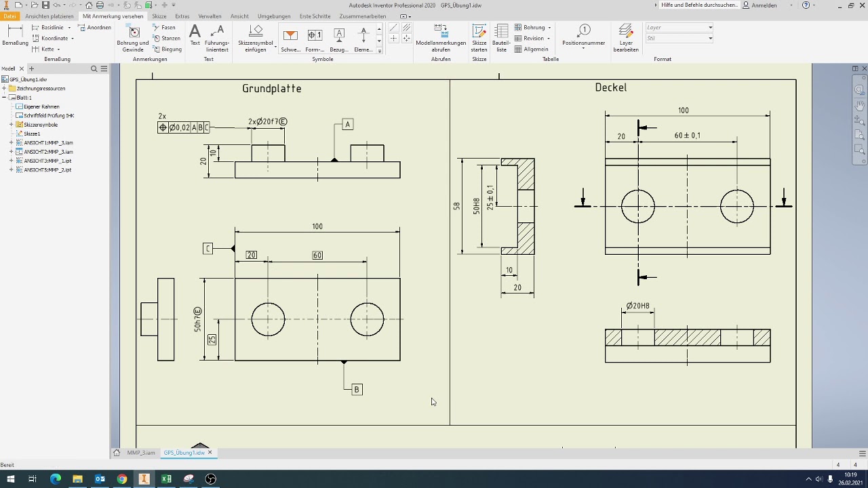Expand the ANSICHT1:MMP_3.iam view node
Screen dimensions: 868x488
12,142
